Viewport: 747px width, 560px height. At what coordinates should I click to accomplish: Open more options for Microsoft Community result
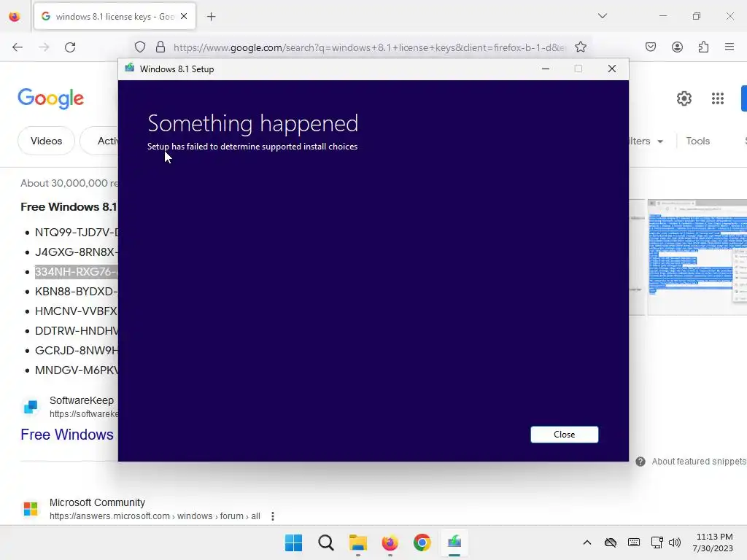273,516
